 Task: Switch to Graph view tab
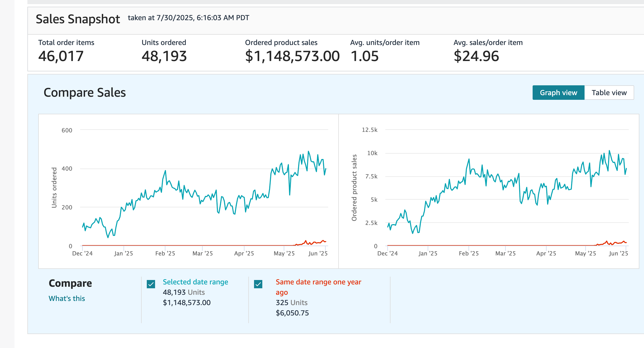click(x=558, y=93)
